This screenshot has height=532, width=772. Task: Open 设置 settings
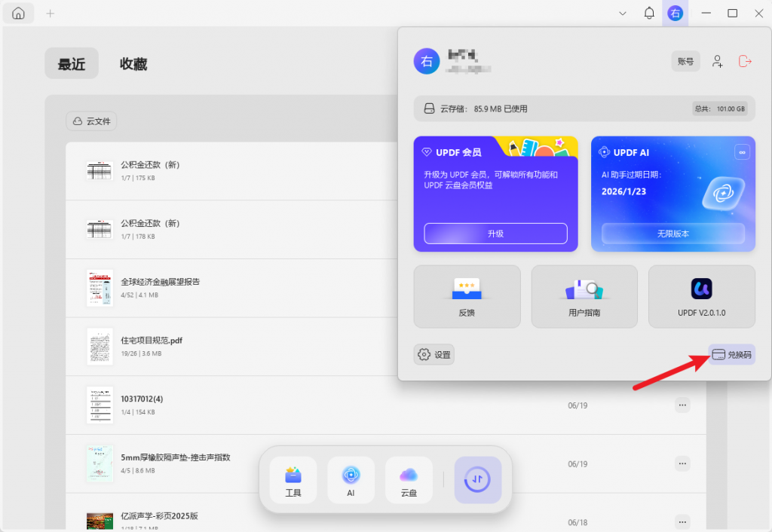coord(433,355)
